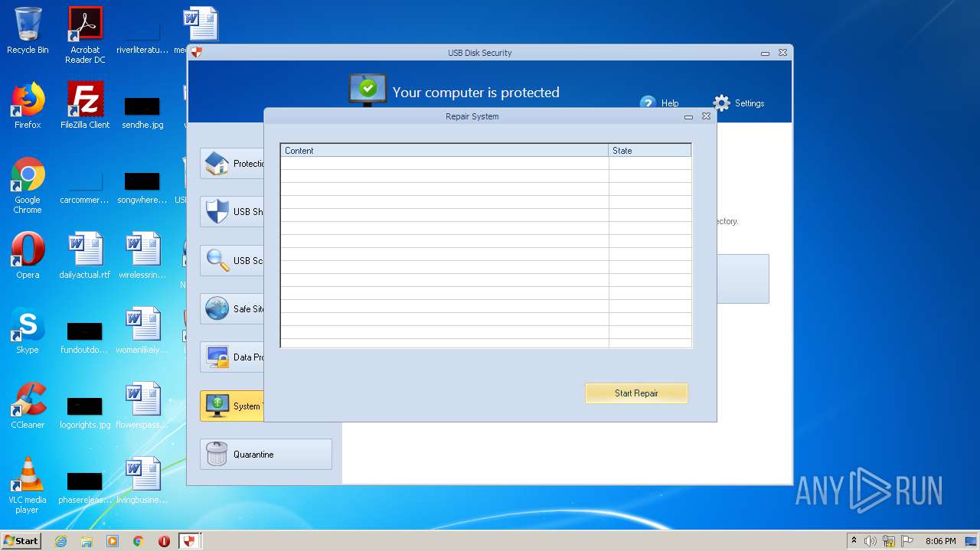Screen dimensions: 980x551
Task: Select carcommer... desktop file
Action: [85, 187]
